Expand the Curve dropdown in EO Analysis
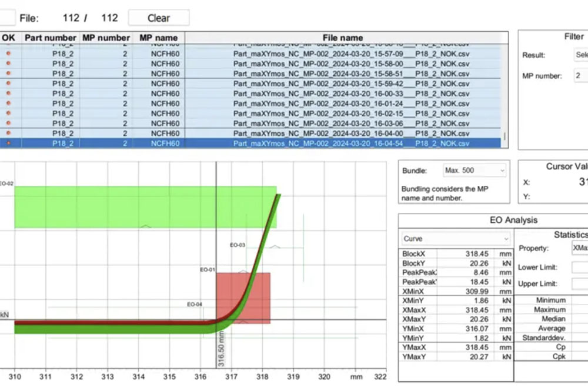The image size is (588, 391). click(456, 239)
